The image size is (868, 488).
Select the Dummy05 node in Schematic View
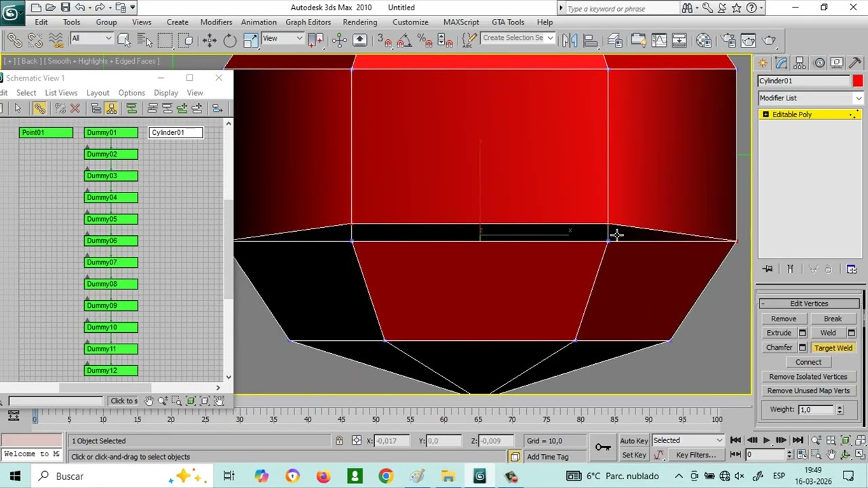pyautogui.click(x=111, y=219)
